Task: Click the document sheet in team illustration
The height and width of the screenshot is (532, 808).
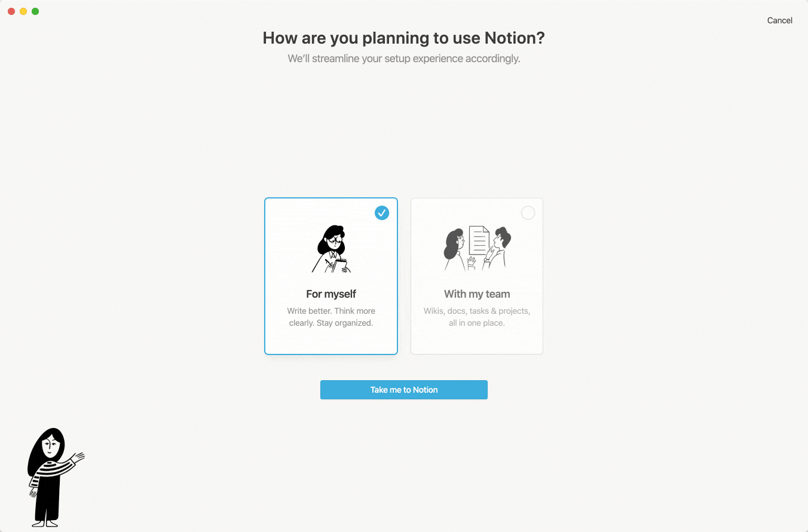Action: click(x=479, y=240)
